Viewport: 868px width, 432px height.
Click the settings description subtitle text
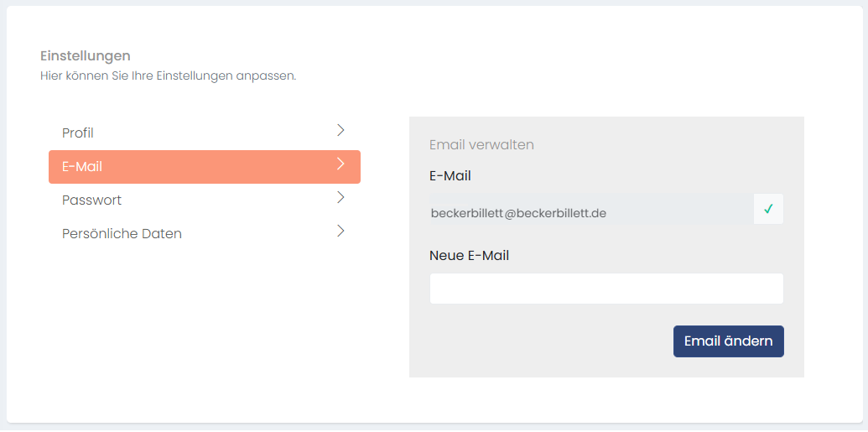168,76
